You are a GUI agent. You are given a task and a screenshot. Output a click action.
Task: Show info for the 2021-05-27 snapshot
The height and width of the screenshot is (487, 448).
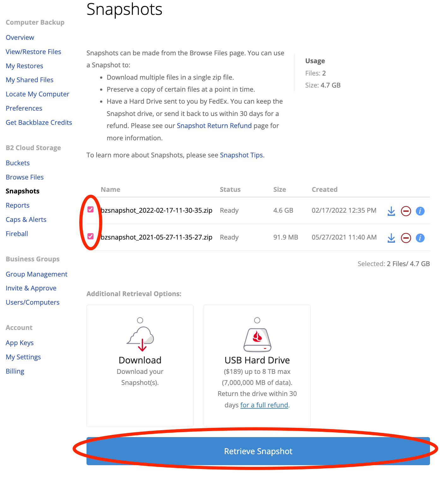[x=420, y=238]
